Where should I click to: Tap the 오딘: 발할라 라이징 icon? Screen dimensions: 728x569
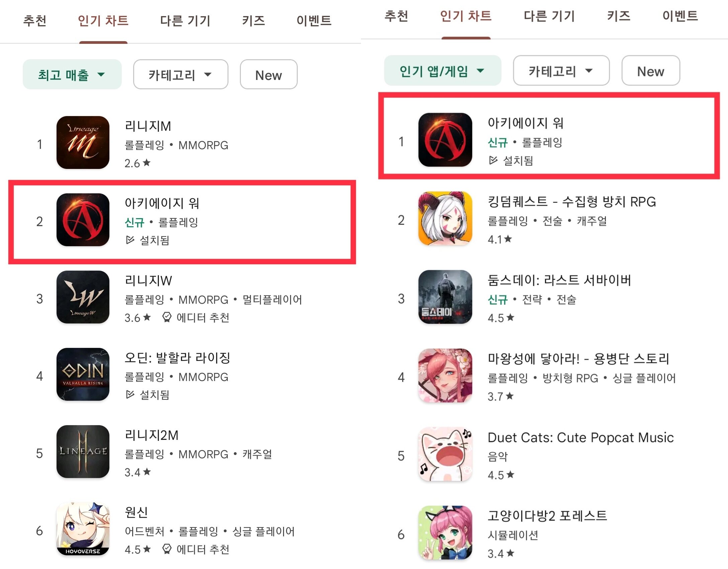coord(83,374)
